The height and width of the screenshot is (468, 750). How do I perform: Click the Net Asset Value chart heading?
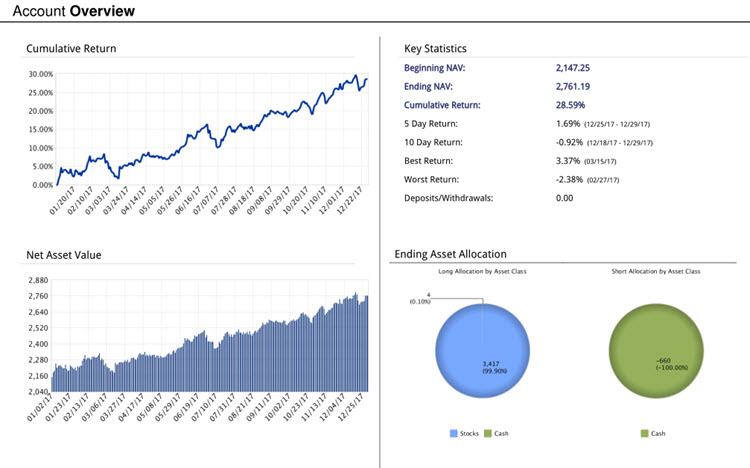tap(64, 255)
